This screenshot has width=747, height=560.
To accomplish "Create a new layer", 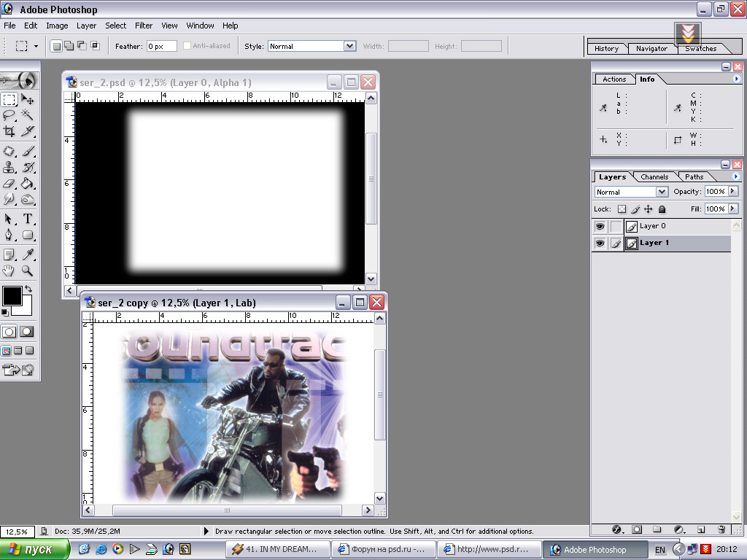I will coord(700,529).
